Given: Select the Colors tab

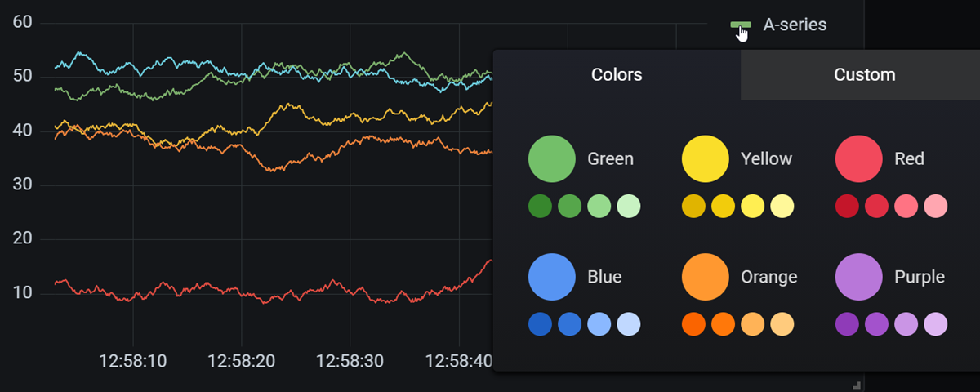Looking at the screenshot, I should (617, 75).
